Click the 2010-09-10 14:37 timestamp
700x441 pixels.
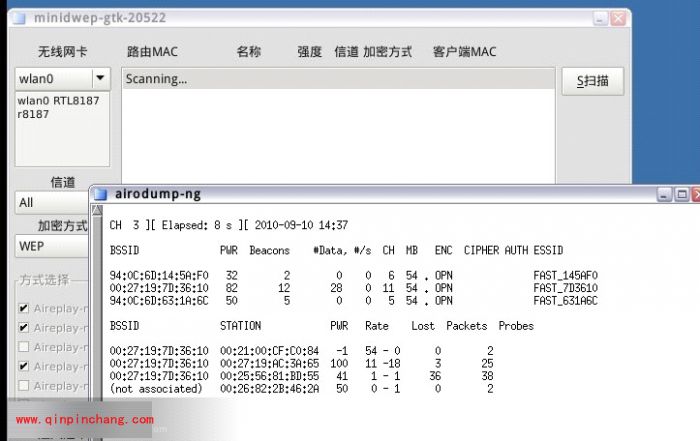(x=301, y=225)
